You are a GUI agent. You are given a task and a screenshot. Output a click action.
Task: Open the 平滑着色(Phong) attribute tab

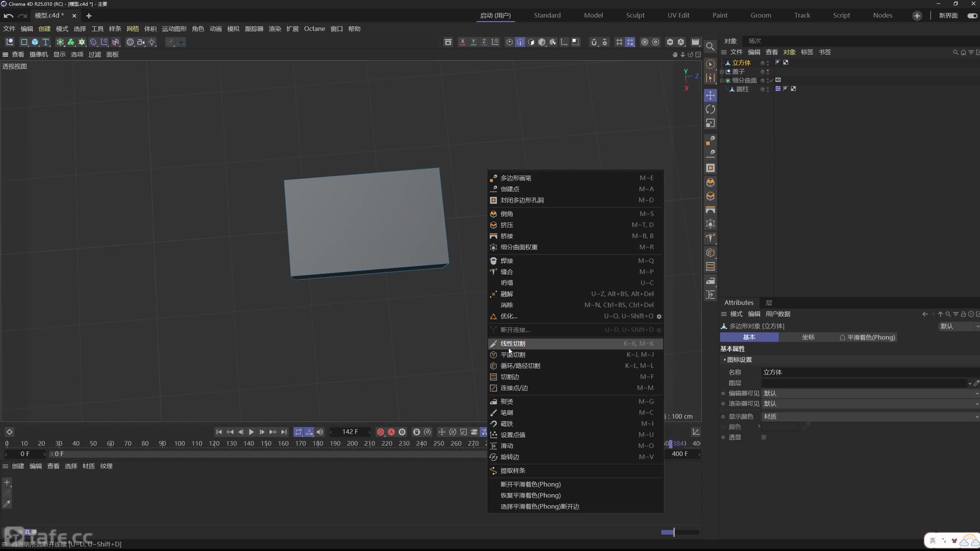coord(867,337)
